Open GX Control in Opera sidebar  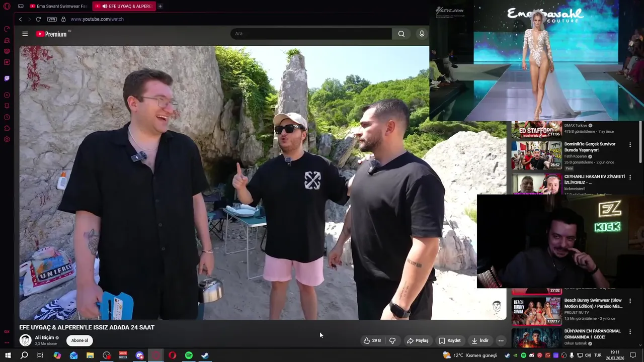click(7, 29)
